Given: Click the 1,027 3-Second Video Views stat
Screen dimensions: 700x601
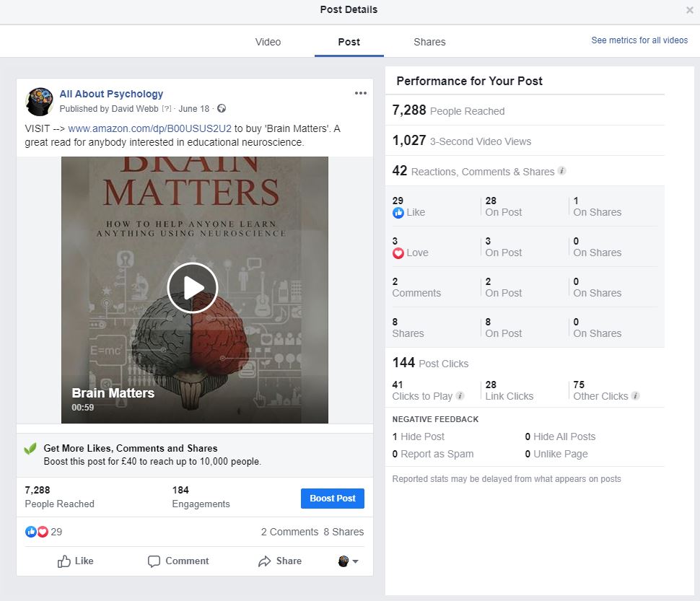Looking at the screenshot, I should (x=462, y=141).
